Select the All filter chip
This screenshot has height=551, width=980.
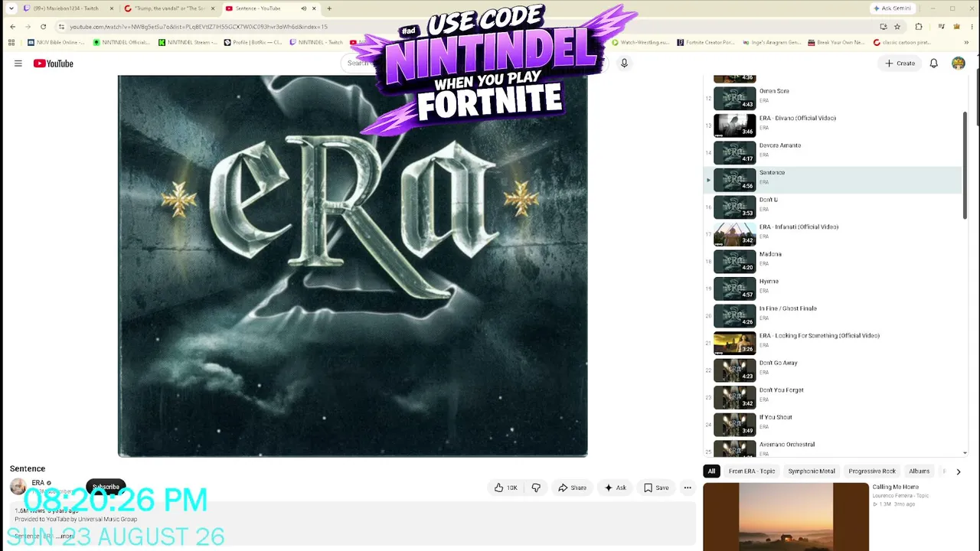[x=711, y=471]
